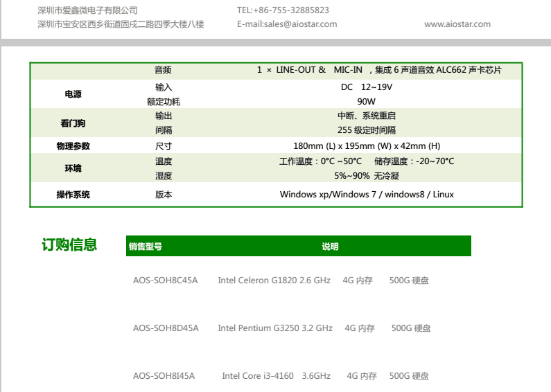Click the Windows xp/Windows 7 OS list
551x392 pixels.
(x=367, y=194)
